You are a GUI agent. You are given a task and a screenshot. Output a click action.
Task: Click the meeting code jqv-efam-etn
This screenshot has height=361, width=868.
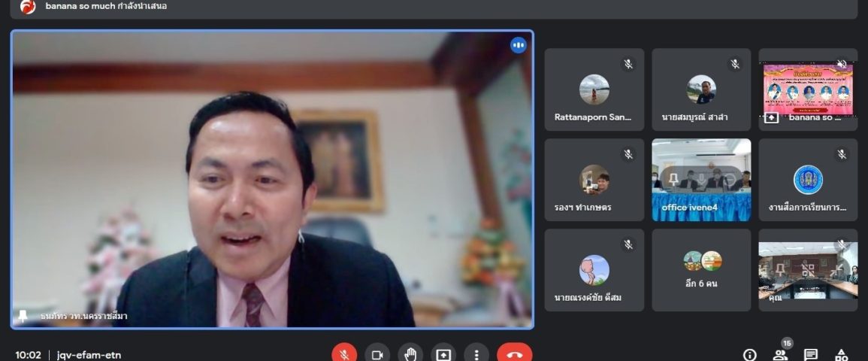pyautogui.click(x=89, y=355)
